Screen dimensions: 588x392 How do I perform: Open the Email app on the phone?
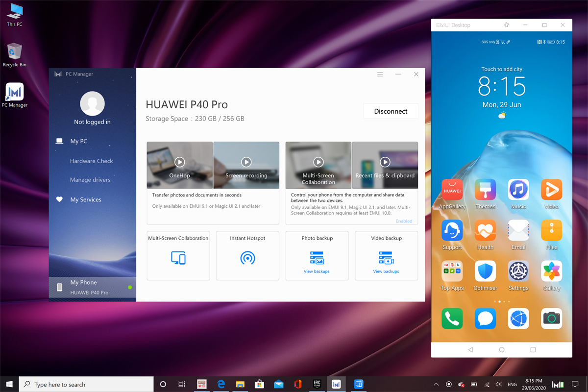pos(518,230)
